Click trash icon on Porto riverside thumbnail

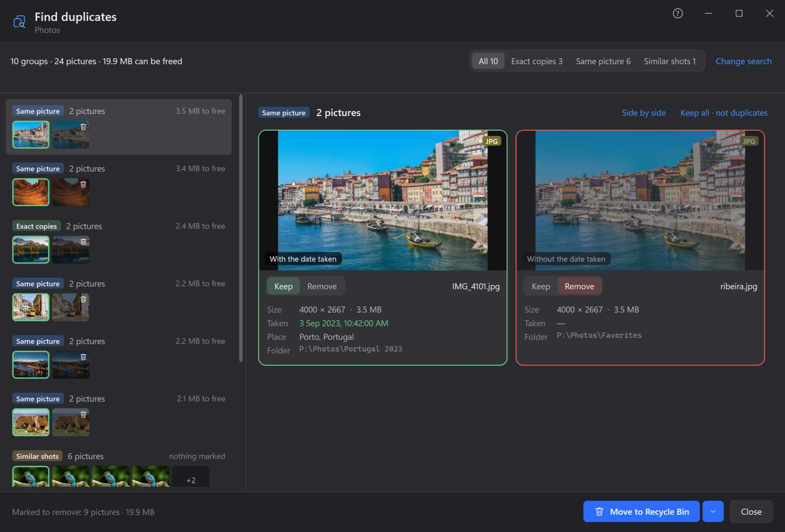(x=83, y=127)
